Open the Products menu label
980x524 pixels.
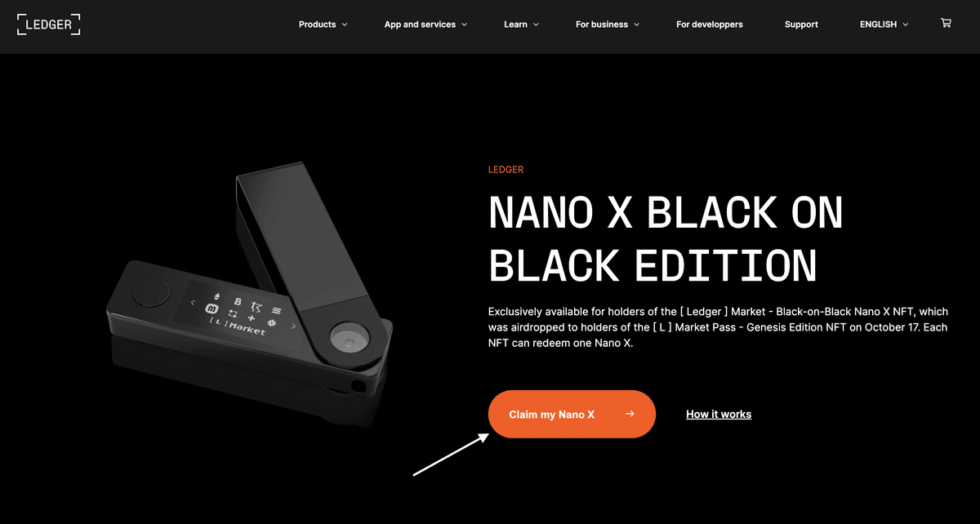click(317, 24)
